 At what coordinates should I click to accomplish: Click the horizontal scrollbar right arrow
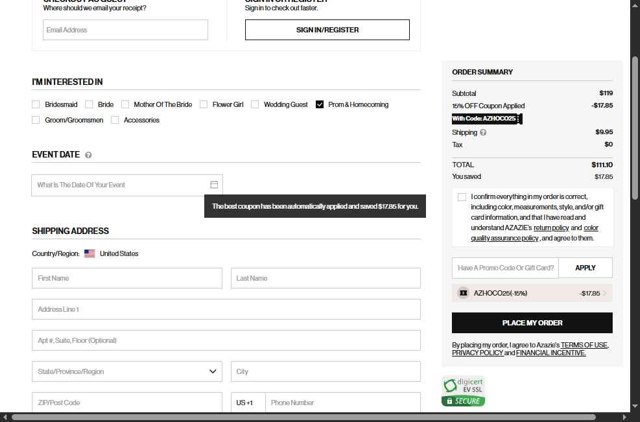coord(626,417)
